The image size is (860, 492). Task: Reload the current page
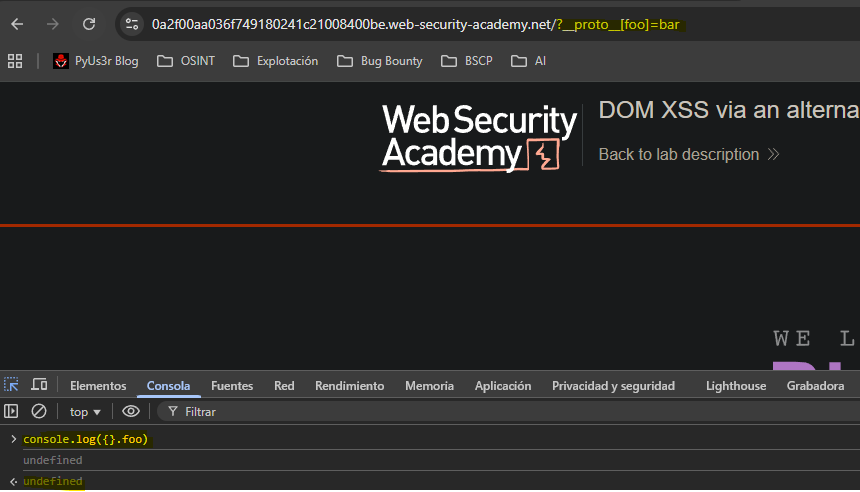(x=89, y=24)
